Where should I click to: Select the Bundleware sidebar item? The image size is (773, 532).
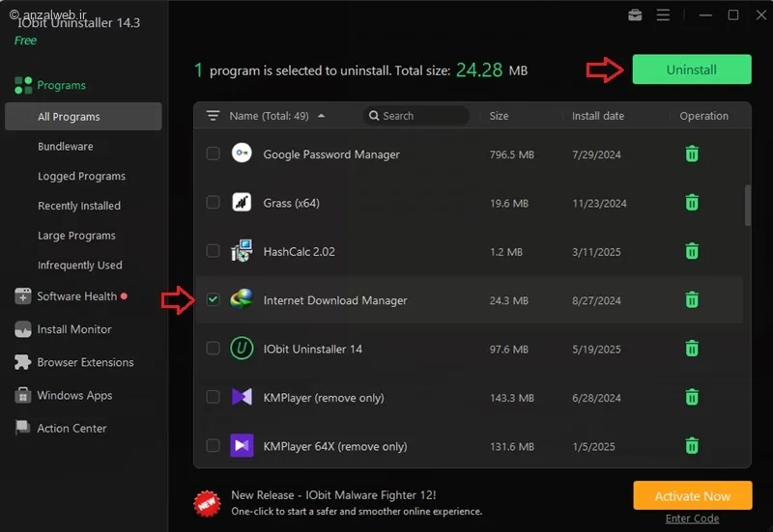click(66, 147)
